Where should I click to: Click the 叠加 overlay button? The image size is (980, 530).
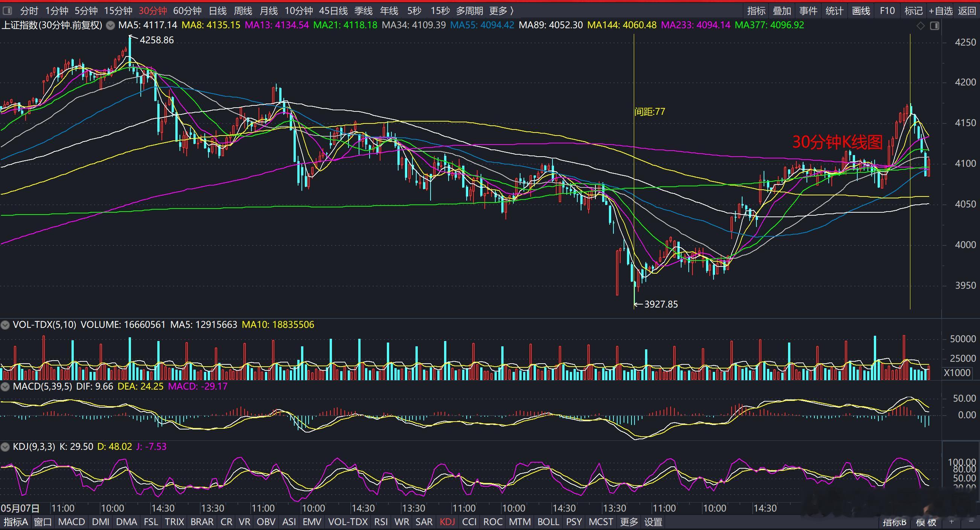click(782, 11)
